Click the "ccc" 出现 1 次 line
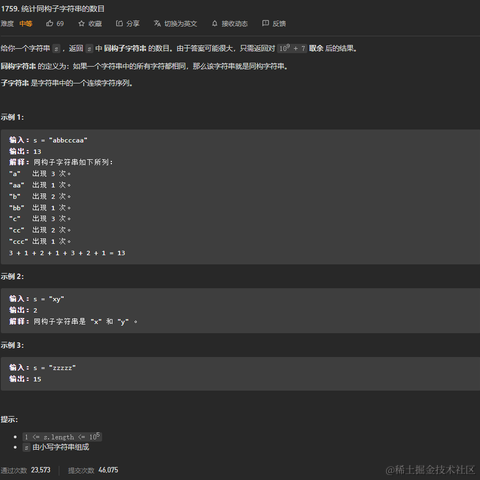The image size is (480, 480). click(40, 241)
